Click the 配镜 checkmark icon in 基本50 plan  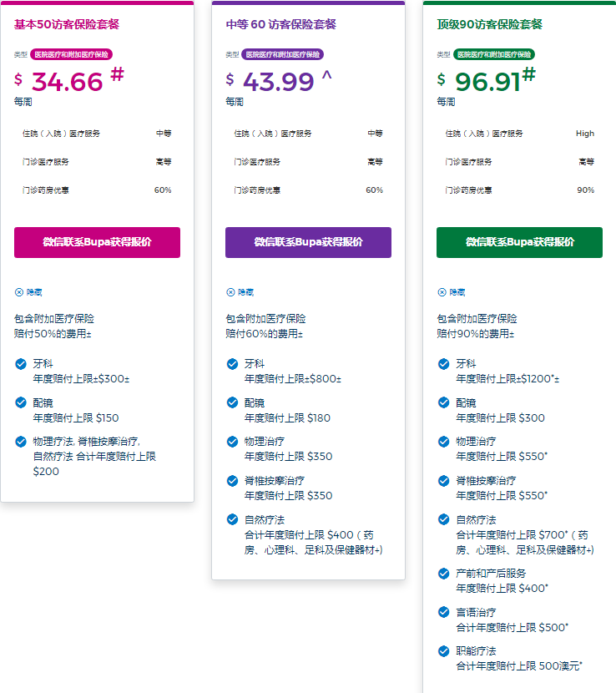21,402
